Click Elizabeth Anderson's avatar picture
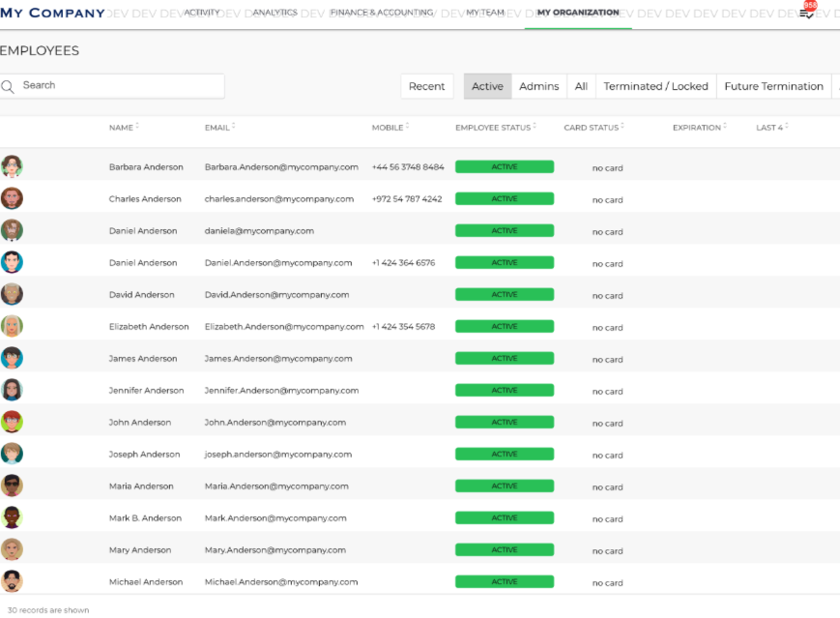This screenshot has width=840, height=618. pyautogui.click(x=12, y=326)
